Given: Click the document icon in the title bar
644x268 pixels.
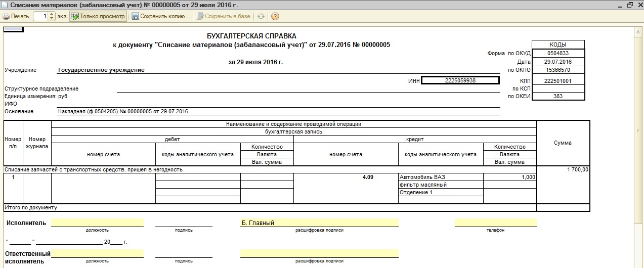Looking at the screenshot, I should 5,5.
